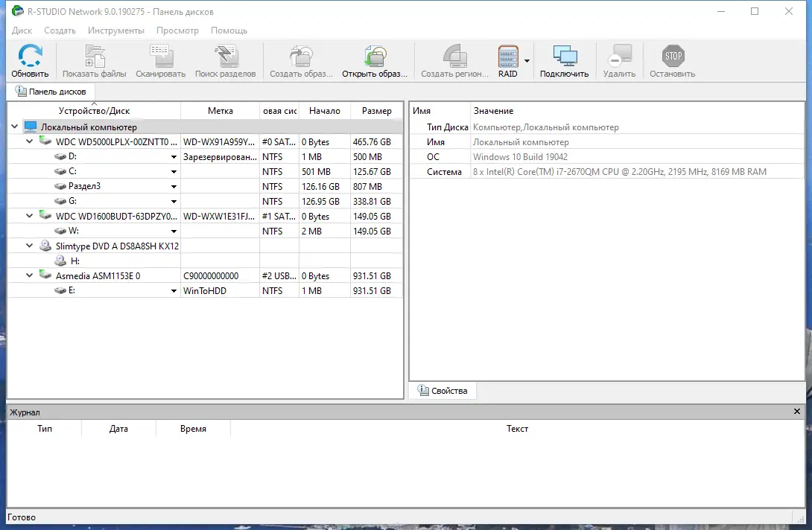This screenshot has height=530, width=812.
Task: Click the Размер column header
Action: click(376, 111)
